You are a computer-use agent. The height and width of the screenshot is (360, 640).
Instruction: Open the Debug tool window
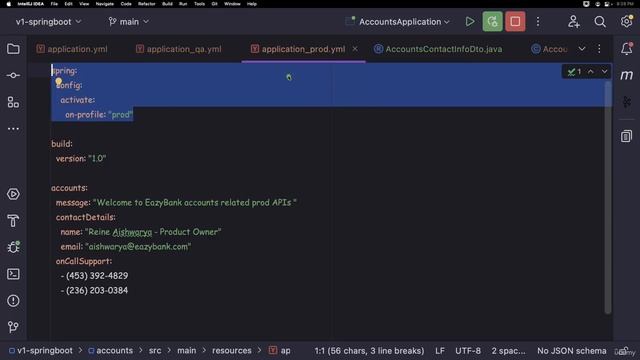13,247
